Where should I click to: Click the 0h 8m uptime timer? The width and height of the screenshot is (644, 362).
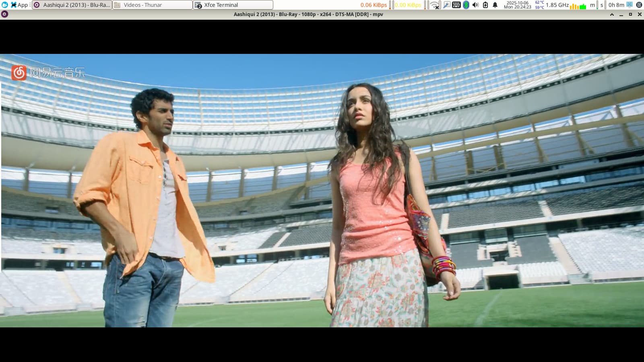[616, 5]
